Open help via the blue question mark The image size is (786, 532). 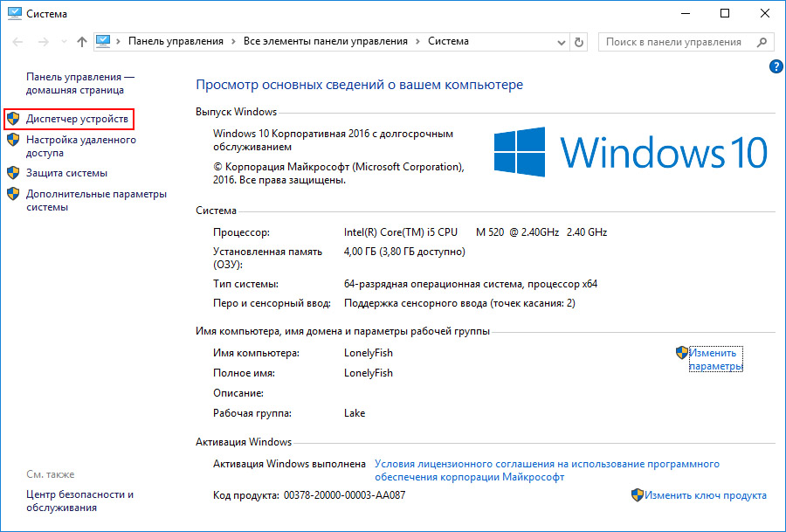(x=776, y=66)
